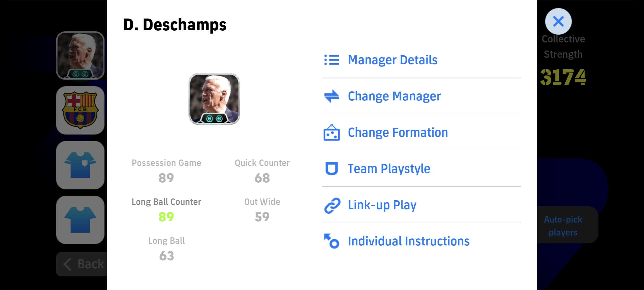Select Change Formation text
Image resolution: width=644 pixels, height=290 pixels.
398,132
